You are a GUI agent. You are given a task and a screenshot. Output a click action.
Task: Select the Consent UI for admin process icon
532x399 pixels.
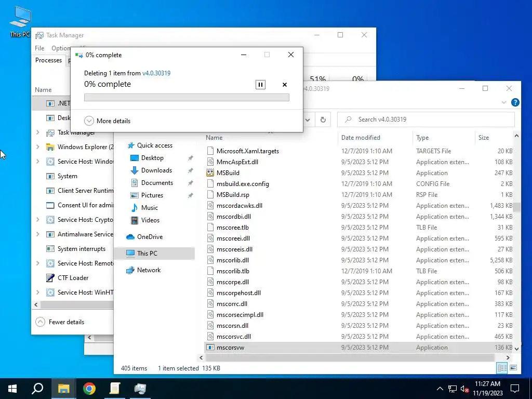[x=50, y=205]
